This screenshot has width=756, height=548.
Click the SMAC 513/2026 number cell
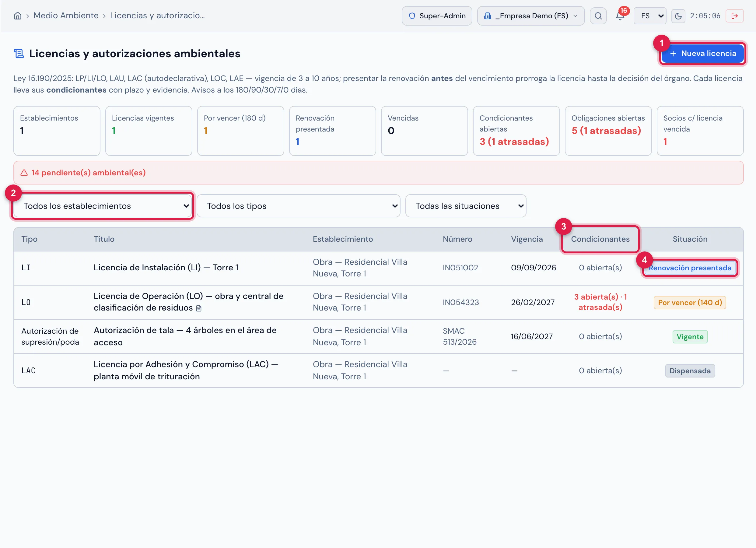click(x=460, y=336)
